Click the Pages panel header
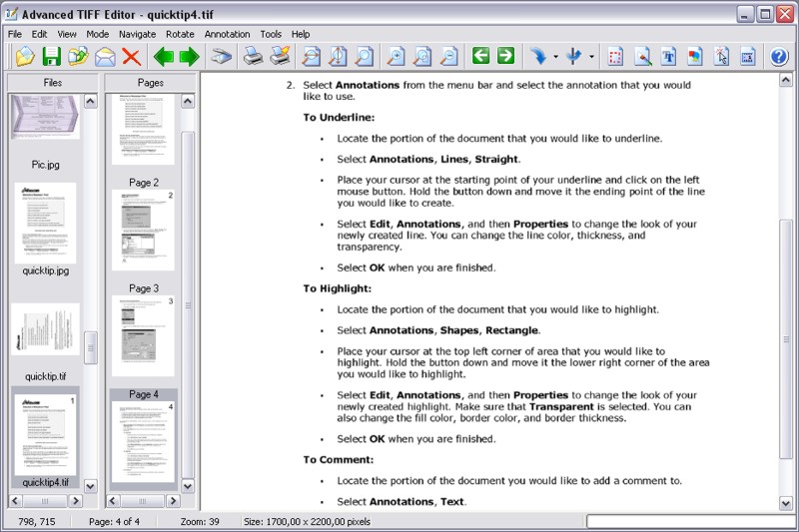Image resolution: width=799 pixels, height=532 pixels. (x=151, y=83)
